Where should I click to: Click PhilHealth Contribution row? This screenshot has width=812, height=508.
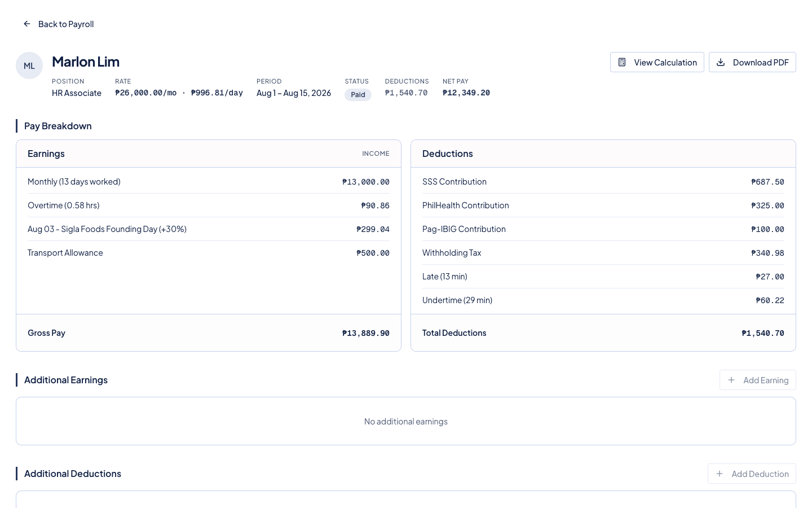[x=603, y=205]
